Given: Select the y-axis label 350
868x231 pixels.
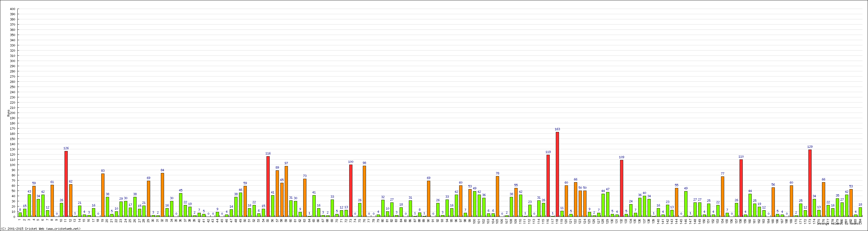Looking at the screenshot, I should click(12, 35).
